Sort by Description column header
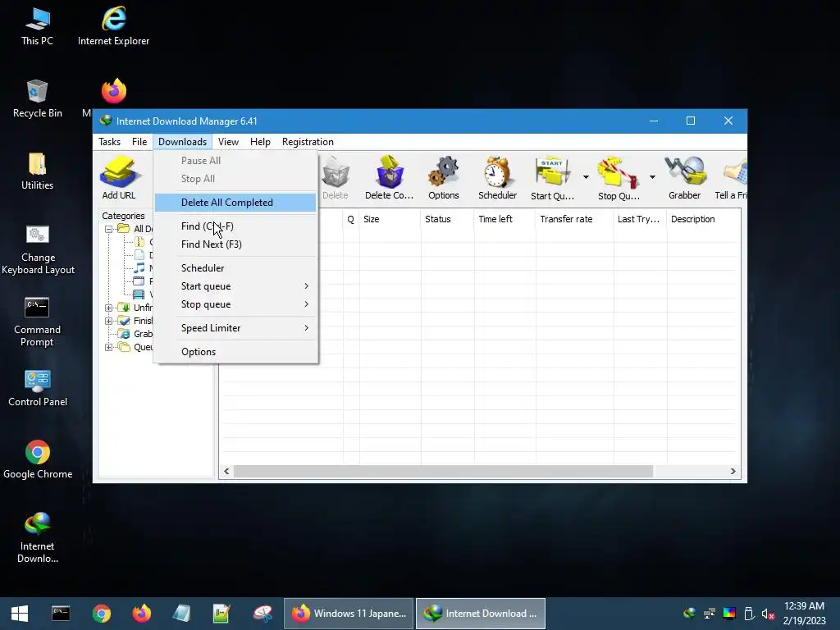The width and height of the screenshot is (840, 630). pyautogui.click(x=703, y=219)
